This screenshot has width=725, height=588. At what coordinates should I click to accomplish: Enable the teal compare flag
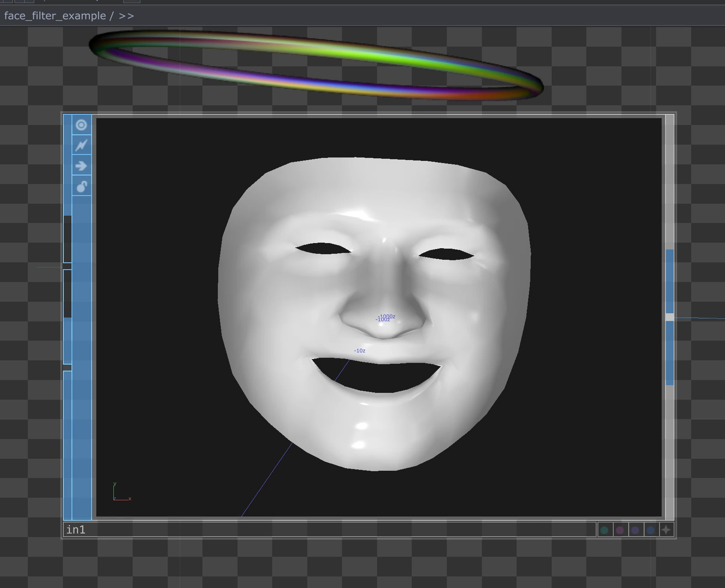pos(604,530)
